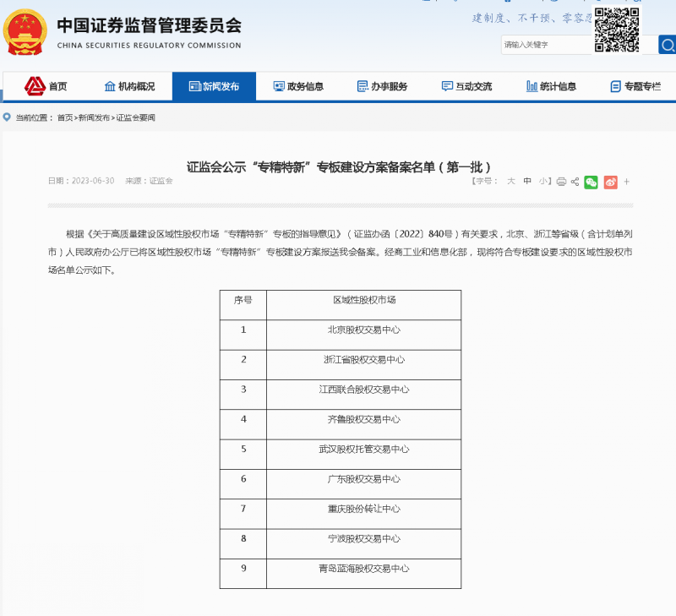Click the table header 序号

click(x=243, y=300)
